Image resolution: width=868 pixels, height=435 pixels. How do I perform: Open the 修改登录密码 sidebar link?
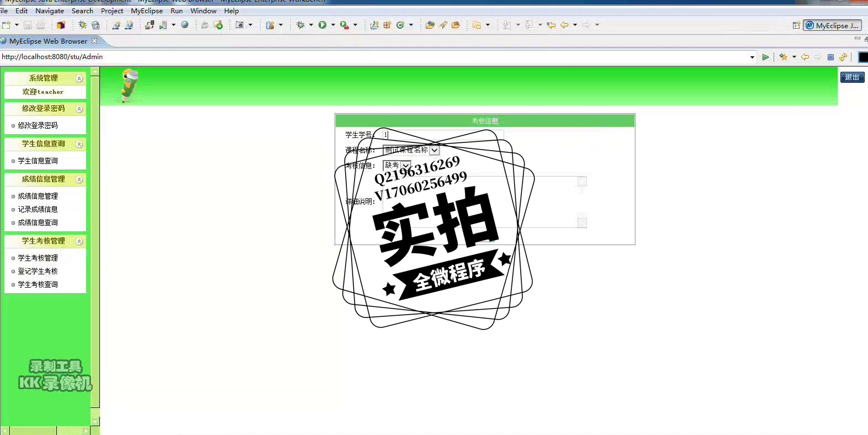38,125
